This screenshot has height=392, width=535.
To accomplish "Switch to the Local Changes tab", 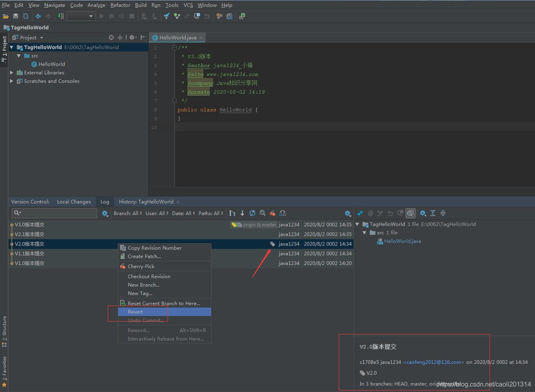I will point(74,202).
